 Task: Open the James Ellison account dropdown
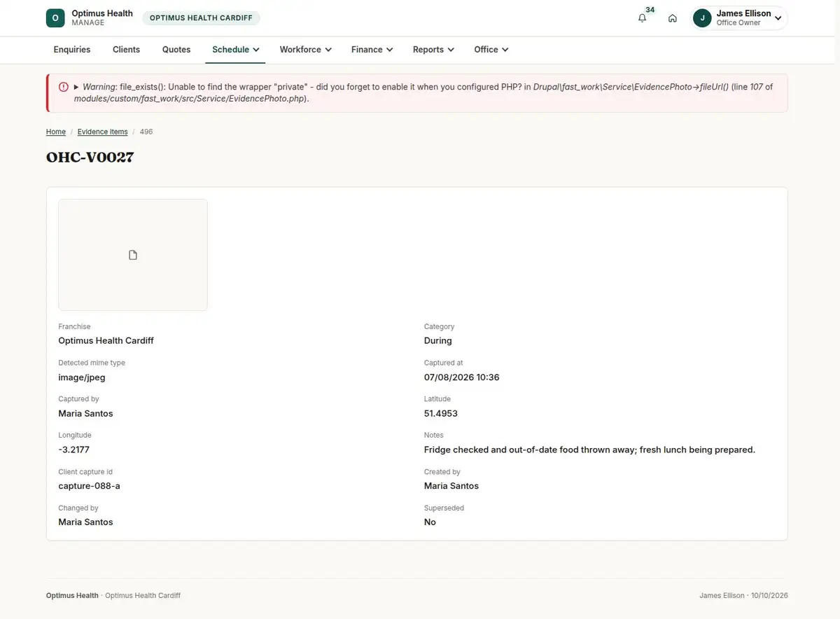[x=739, y=18]
